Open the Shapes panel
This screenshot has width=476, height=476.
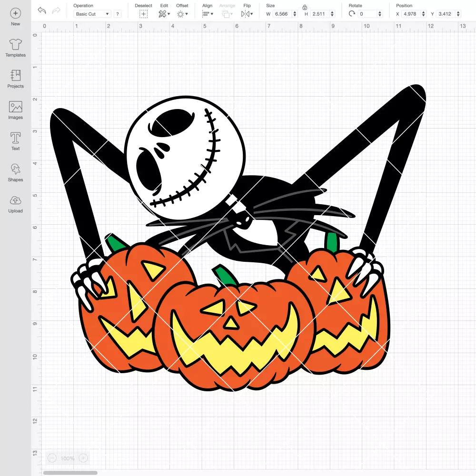click(x=16, y=173)
